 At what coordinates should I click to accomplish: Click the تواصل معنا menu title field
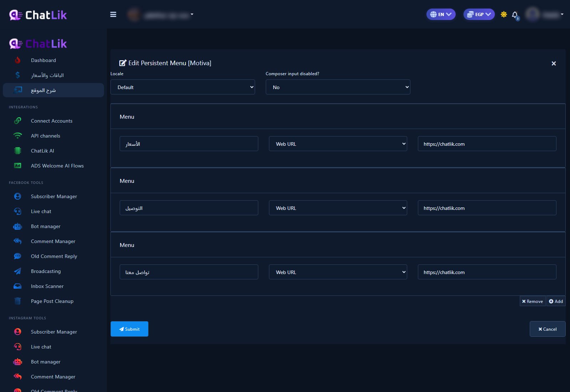pyautogui.click(x=189, y=272)
